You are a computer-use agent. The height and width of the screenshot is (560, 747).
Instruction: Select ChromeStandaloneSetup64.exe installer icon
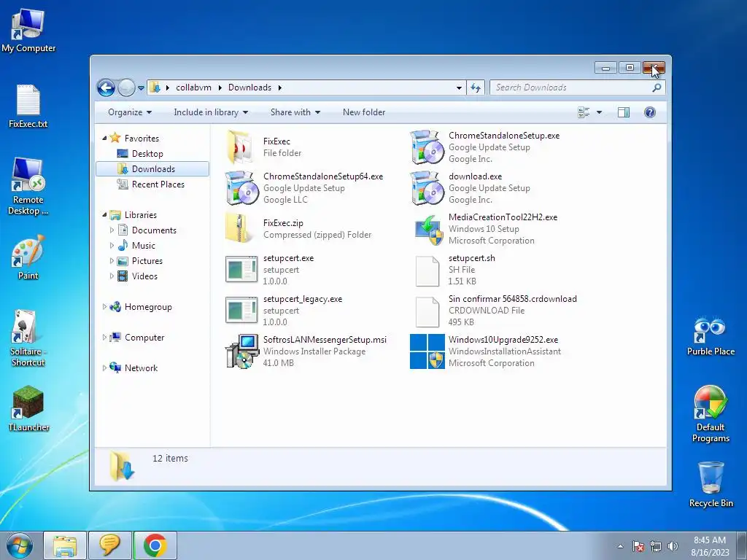(241, 188)
